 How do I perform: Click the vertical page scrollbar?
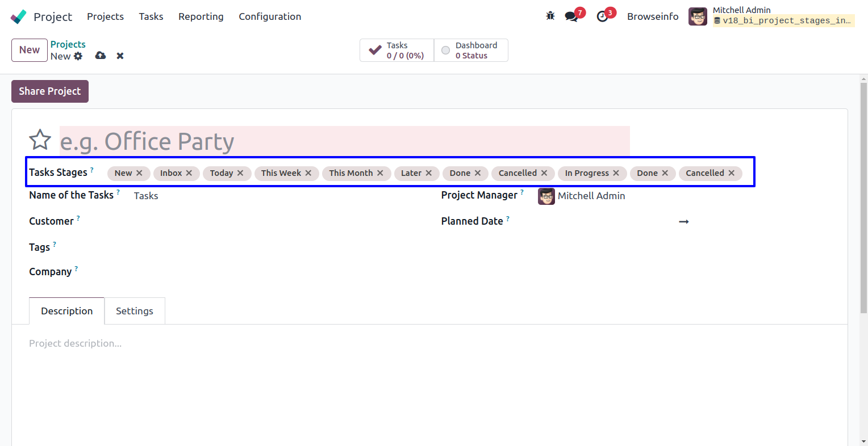(x=863, y=199)
